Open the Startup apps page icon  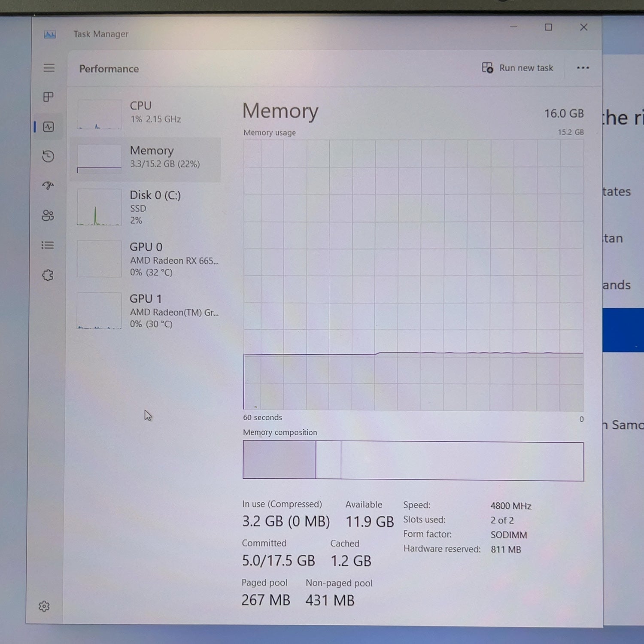click(48, 185)
